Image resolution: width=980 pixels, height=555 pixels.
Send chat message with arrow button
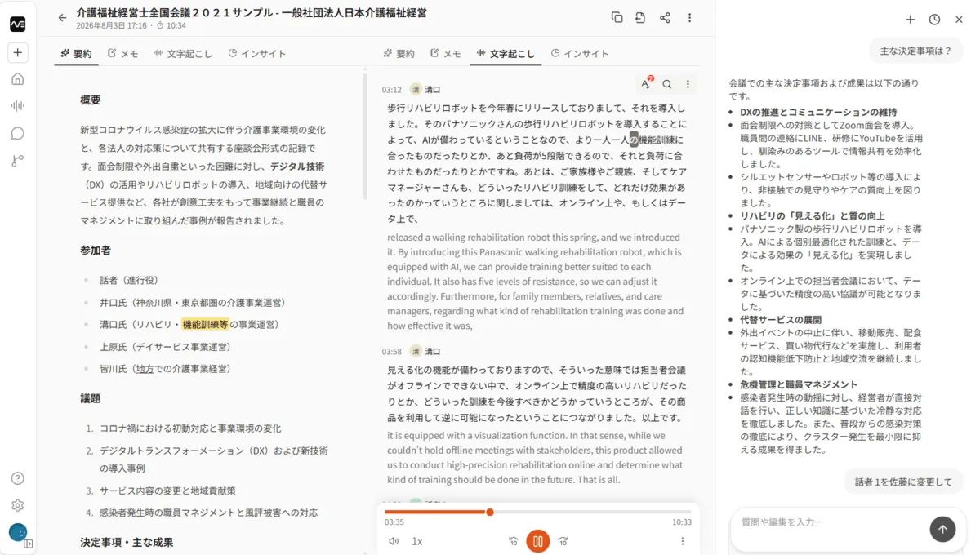pos(942,529)
